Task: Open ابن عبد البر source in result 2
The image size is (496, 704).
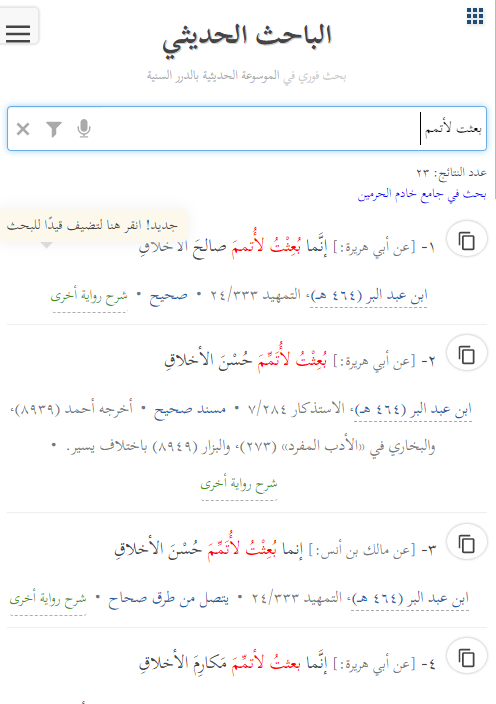Action: pyautogui.click(x=413, y=410)
